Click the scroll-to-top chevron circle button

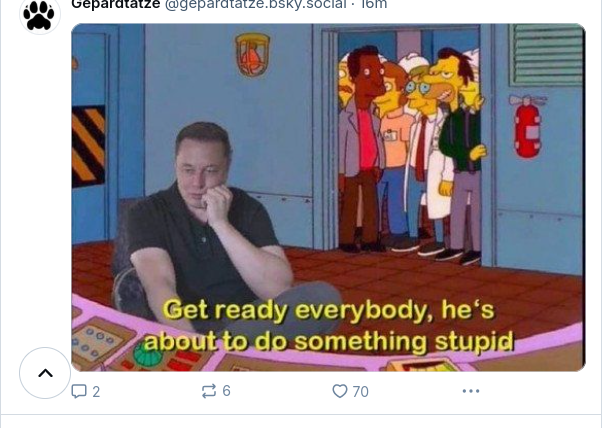click(x=45, y=373)
